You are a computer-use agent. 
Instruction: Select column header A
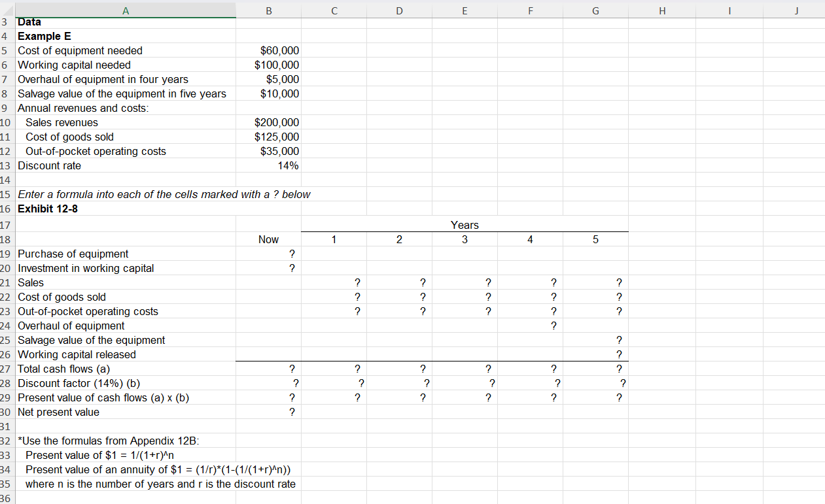(126, 10)
